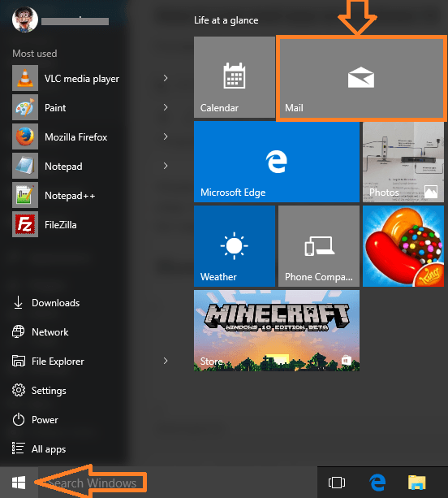The image size is (448, 498).
Task: Open the Mozilla Firefox icon
Action: [25, 136]
